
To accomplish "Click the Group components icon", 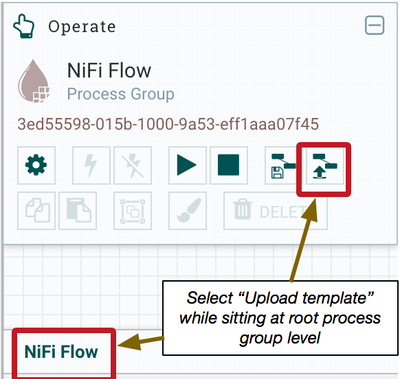I will tap(133, 211).
